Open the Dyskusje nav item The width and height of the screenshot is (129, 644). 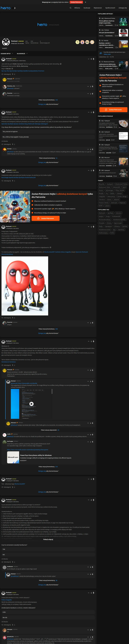[x=87, y=8]
